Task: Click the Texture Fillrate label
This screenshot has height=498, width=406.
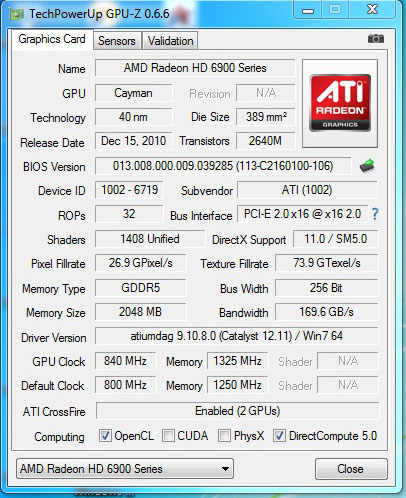Action: (234, 264)
